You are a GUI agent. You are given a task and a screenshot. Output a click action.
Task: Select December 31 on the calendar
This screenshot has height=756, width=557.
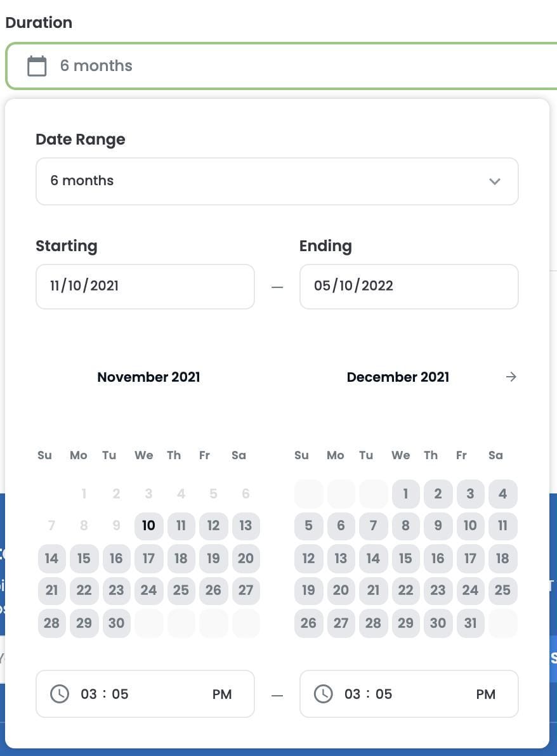470,623
